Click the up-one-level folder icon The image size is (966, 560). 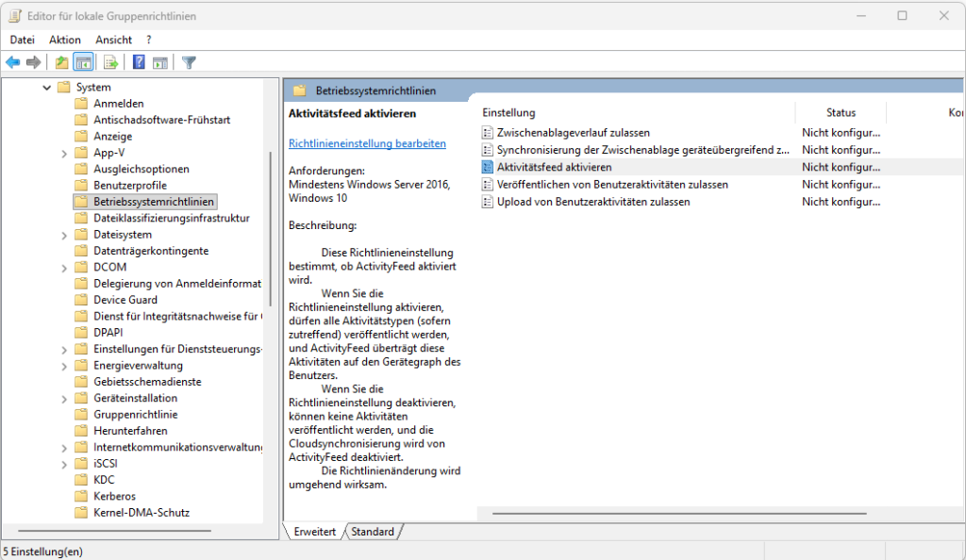[x=61, y=62]
